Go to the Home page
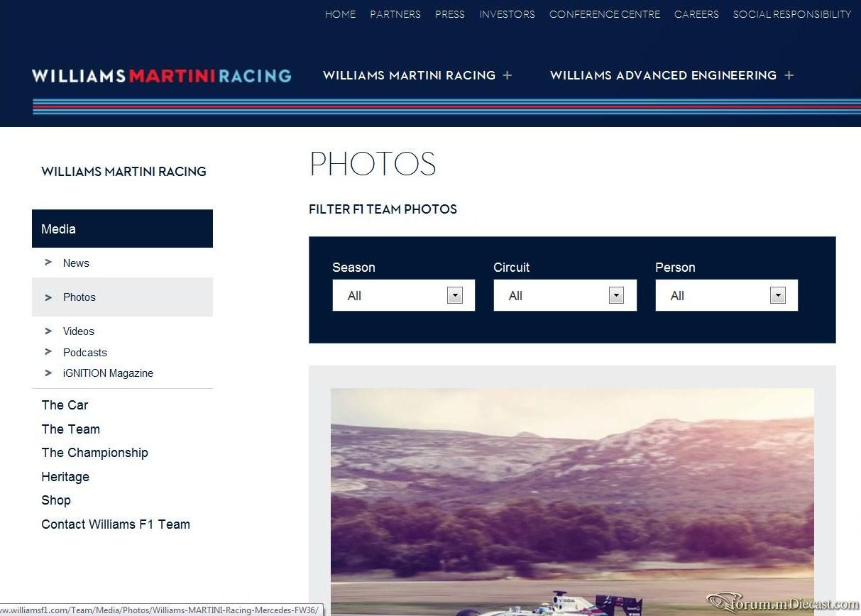This screenshot has width=861, height=616. [x=341, y=14]
